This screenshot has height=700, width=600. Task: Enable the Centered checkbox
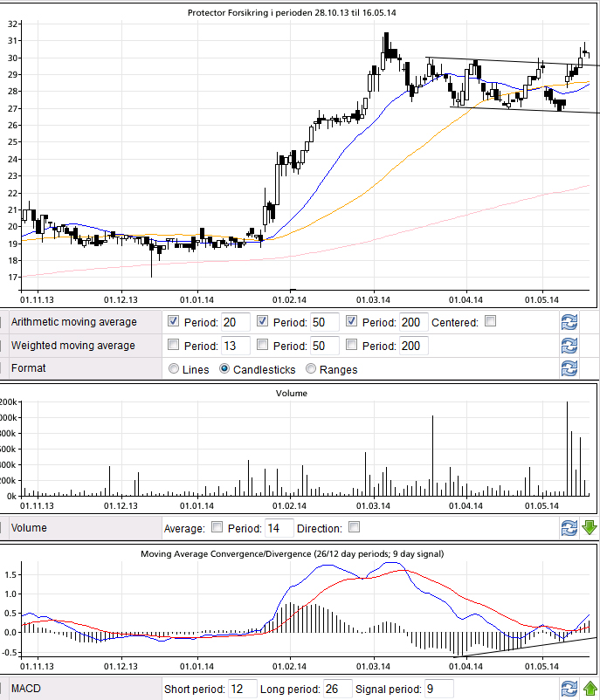(490, 321)
